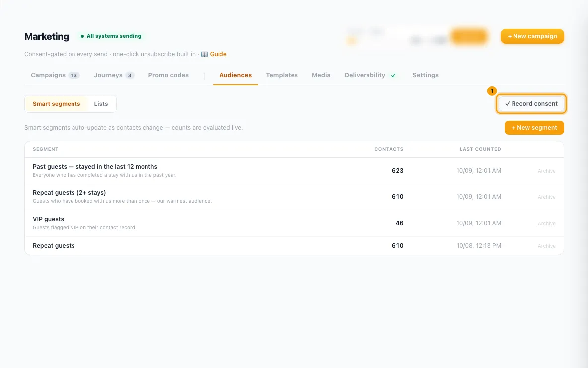The image size is (588, 368).
Task: Switch to the Campaigns tab
Action: pos(55,75)
